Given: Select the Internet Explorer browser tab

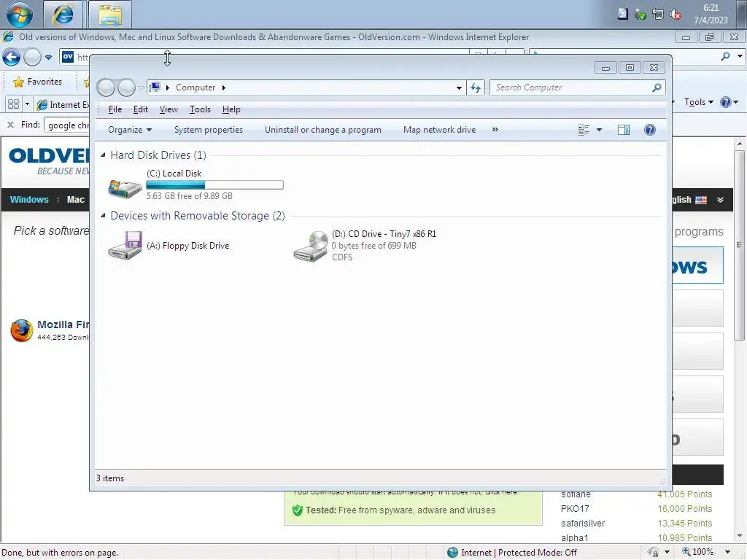Looking at the screenshot, I should coord(62,105).
